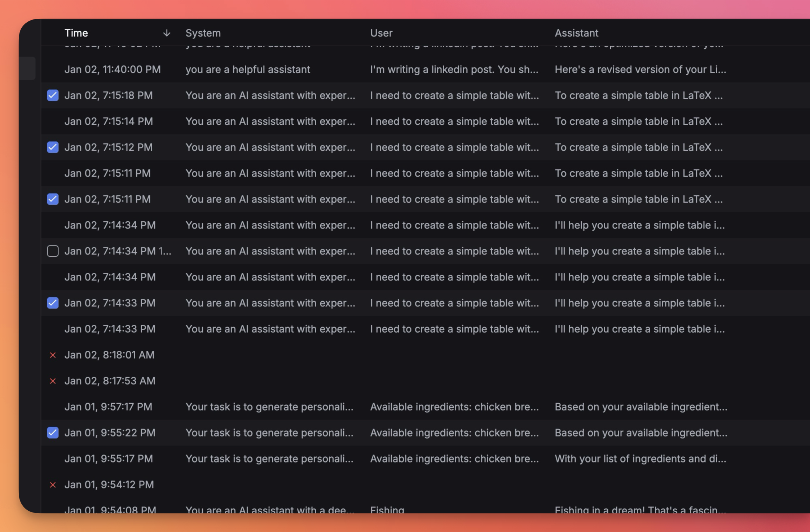Uncheck the checked Jan 02, 7:14:33 PM checkbox
Screen dimensions: 810x532
pyautogui.click(x=53, y=303)
